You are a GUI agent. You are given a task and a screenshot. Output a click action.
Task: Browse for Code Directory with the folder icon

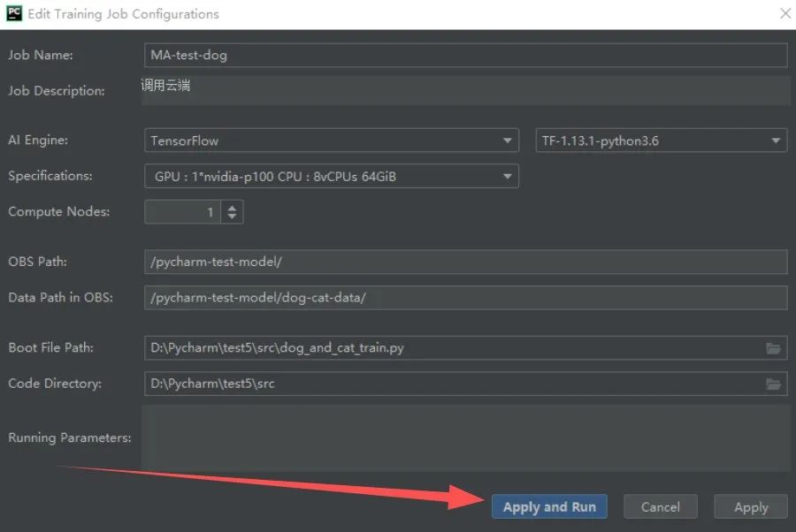[773, 384]
